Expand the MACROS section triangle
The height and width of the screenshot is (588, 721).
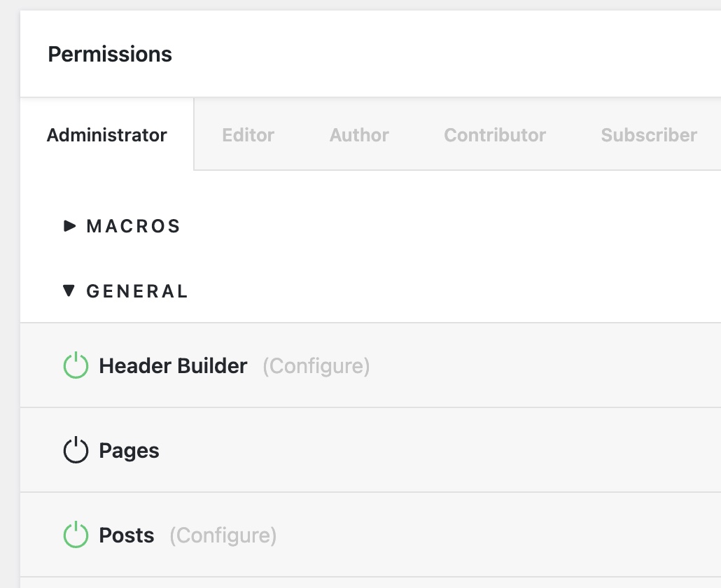click(x=69, y=226)
